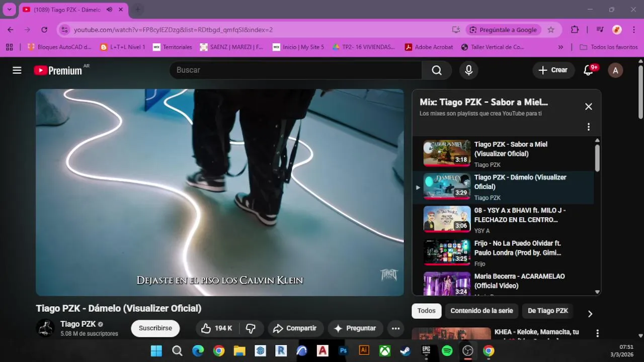Image resolution: width=644 pixels, height=362 pixels.
Task: Click the Preguntar button
Action: pyautogui.click(x=355, y=328)
